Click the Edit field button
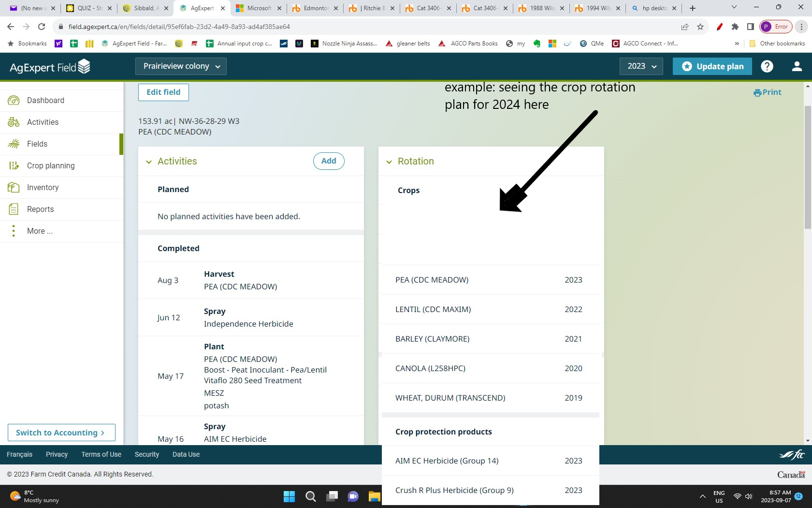 click(x=163, y=92)
